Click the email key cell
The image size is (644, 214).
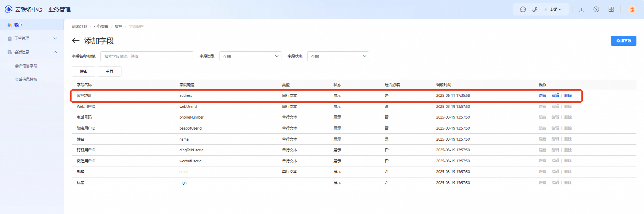click(x=184, y=172)
